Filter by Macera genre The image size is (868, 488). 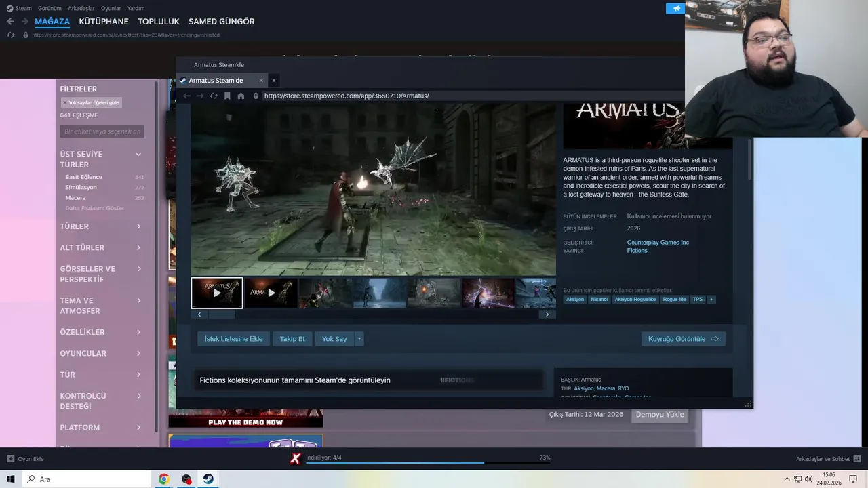[75, 198]
